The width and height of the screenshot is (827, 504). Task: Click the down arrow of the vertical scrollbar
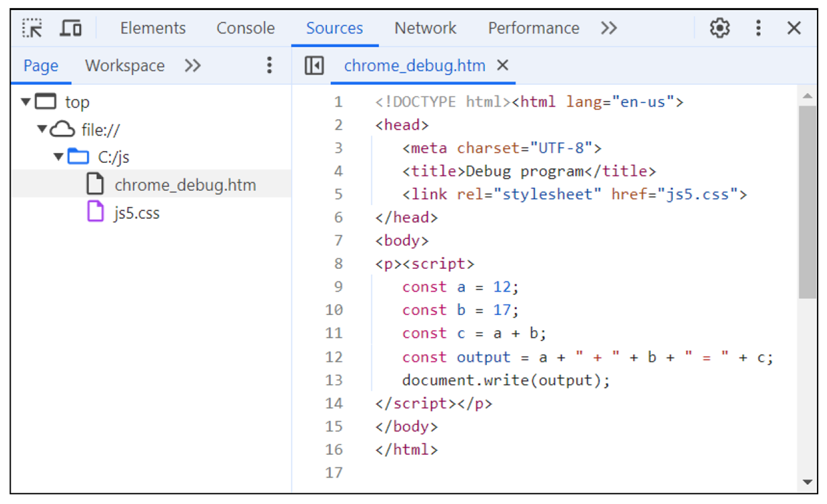click(x=807, y=482)
